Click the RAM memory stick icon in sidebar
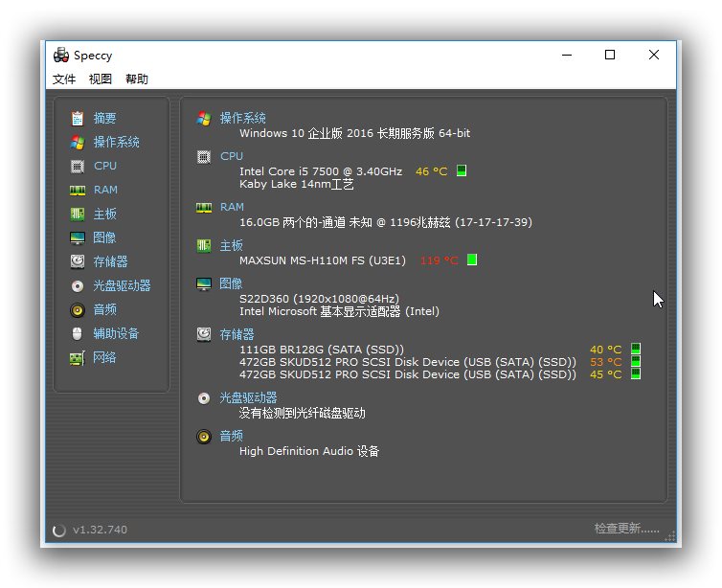This screenshot has height=588, width=722. 78,191
